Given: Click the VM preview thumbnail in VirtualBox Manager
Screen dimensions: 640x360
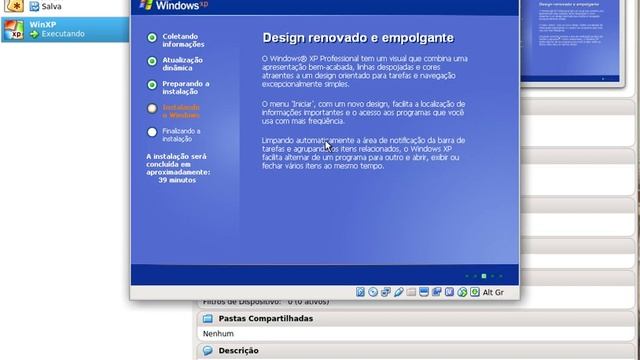Looking at the screenshot, I should coord(571,41).
